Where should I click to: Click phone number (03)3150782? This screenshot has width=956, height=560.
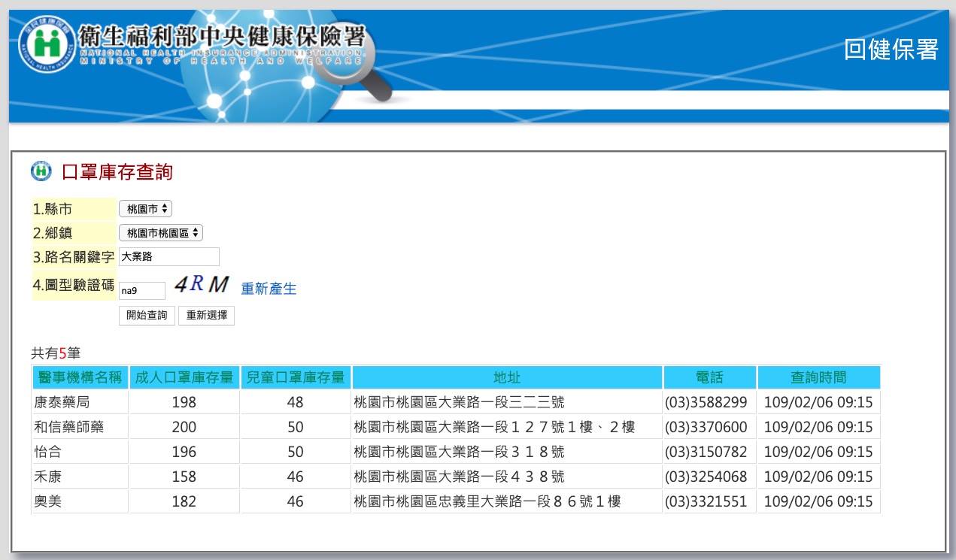[706, 452]
